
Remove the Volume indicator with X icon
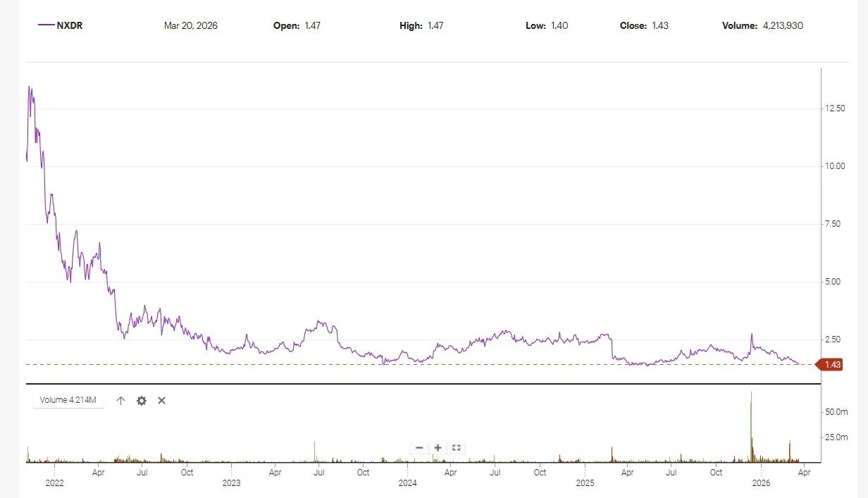(x=161, y=400)
